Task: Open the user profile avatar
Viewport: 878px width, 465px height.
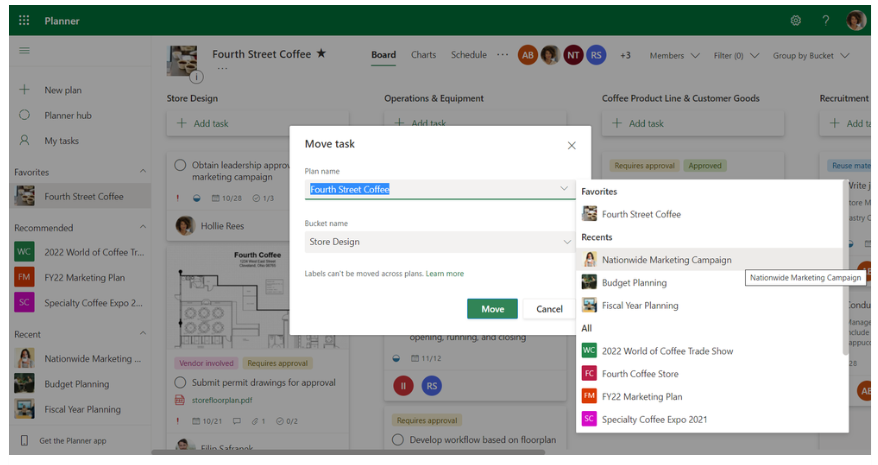Action: pyautogui.click(x=856, y=21)
